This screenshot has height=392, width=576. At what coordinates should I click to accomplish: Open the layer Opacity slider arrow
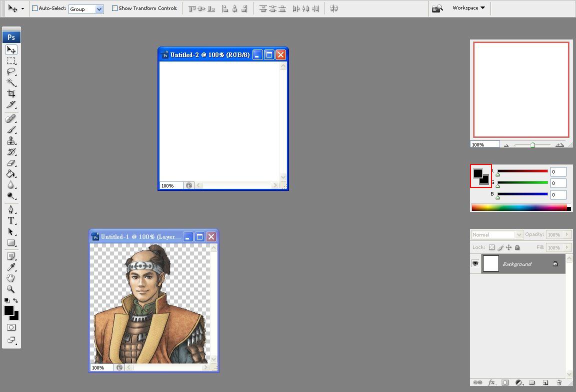567,235
